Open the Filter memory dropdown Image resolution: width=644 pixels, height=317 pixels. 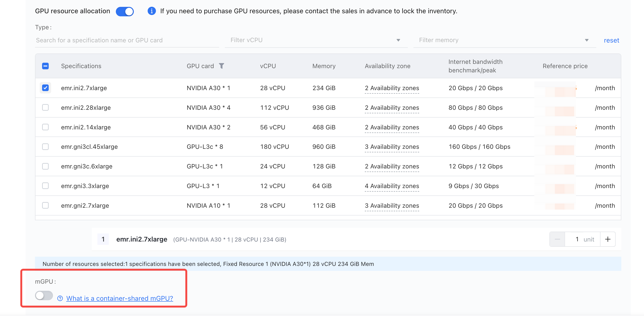(x=505, y=40)
